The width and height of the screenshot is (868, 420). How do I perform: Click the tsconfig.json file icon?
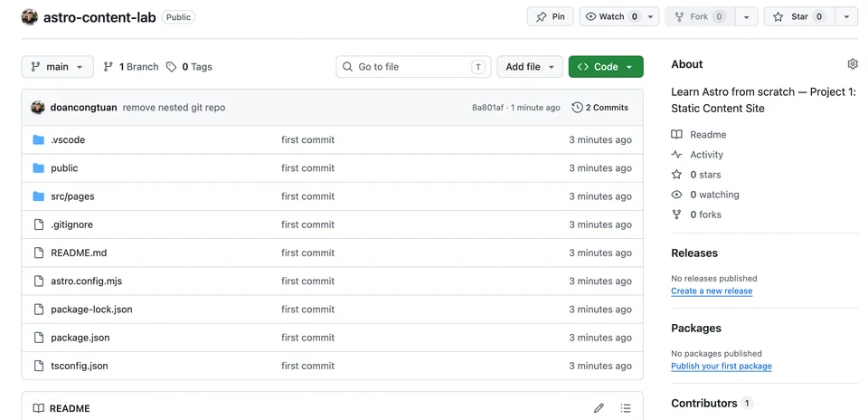pos(38,366)
